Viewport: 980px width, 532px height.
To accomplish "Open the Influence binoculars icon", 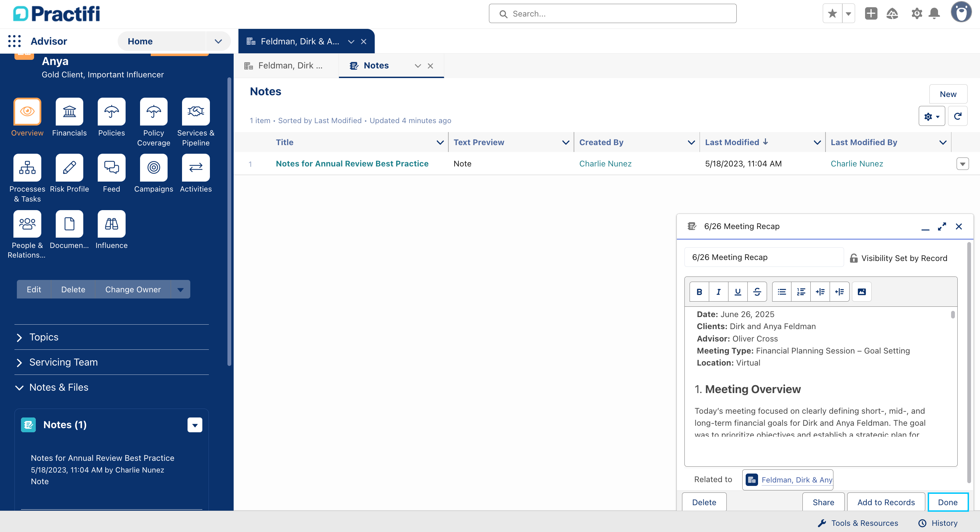I will 111,224.
